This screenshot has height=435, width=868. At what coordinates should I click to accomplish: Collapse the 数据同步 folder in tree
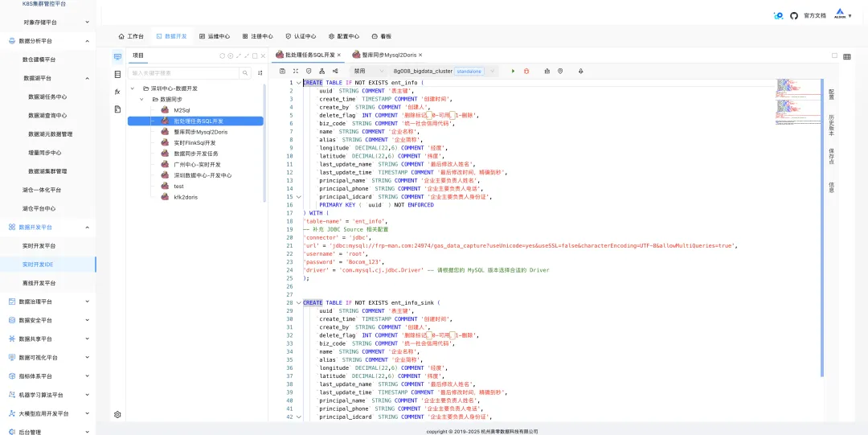point(141,99)
